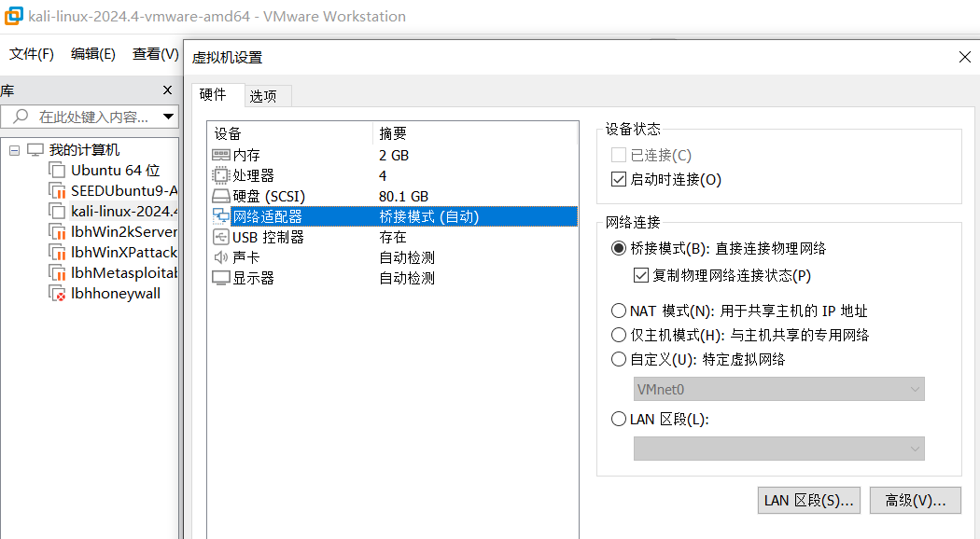The height and width of the screenshot is (539, 980).
Task: Select the 内存 device row
Action: [393, 155]
